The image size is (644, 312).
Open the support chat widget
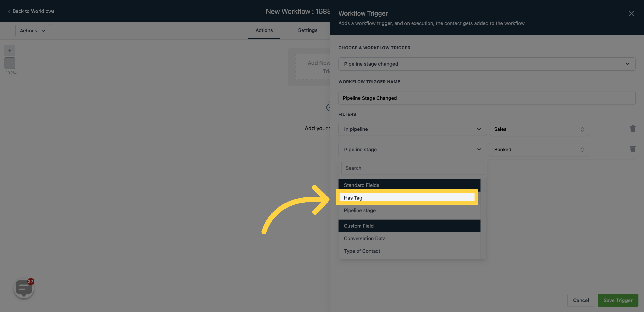click(x=24, y=289)
